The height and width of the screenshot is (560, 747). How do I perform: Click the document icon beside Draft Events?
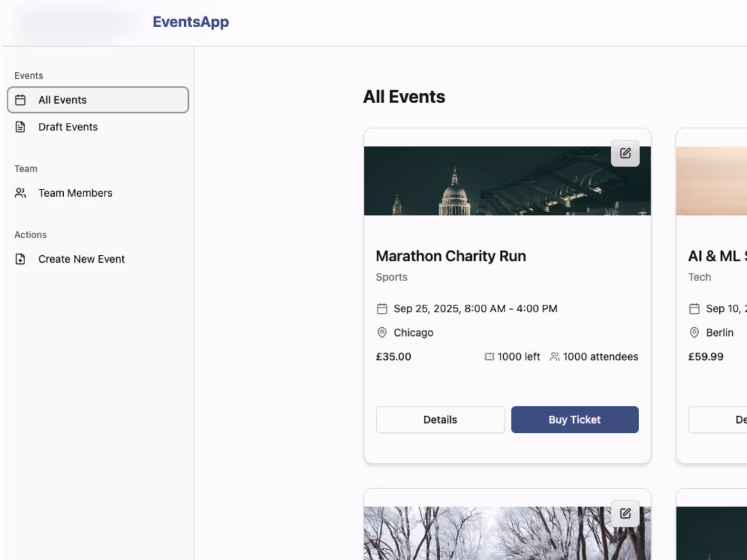point(21,126)
